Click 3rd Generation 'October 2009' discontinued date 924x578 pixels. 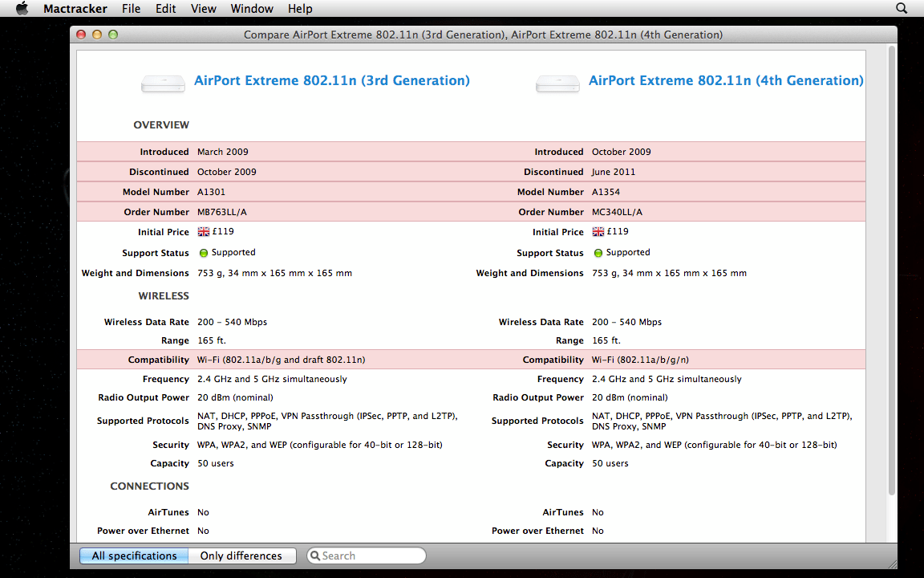227,172
